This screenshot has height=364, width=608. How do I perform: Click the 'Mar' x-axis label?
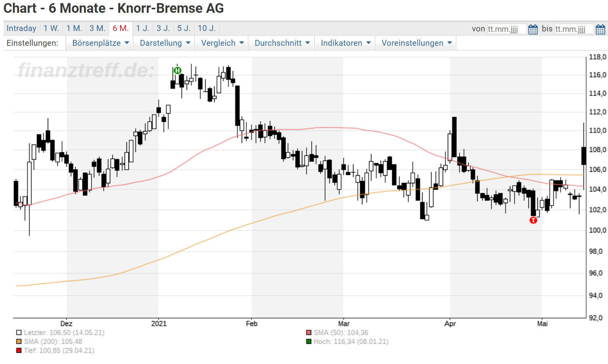344,324
